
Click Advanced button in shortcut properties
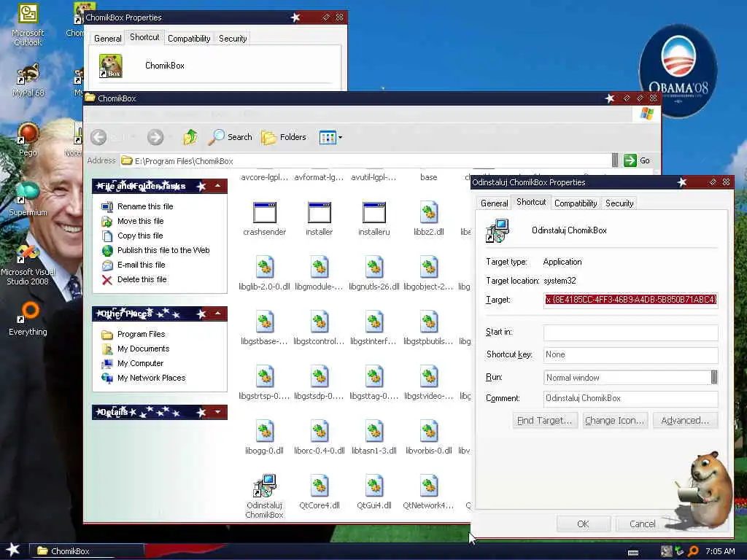click(x=684, y=421)
